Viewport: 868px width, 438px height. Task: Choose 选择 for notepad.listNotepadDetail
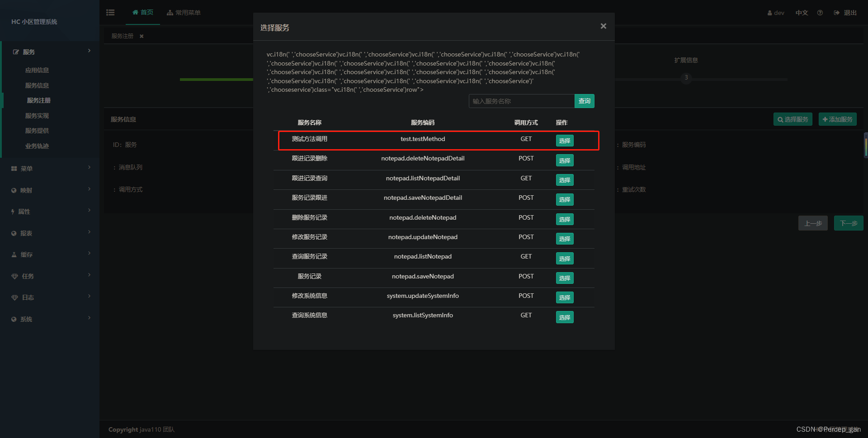[x=565, y=180]
